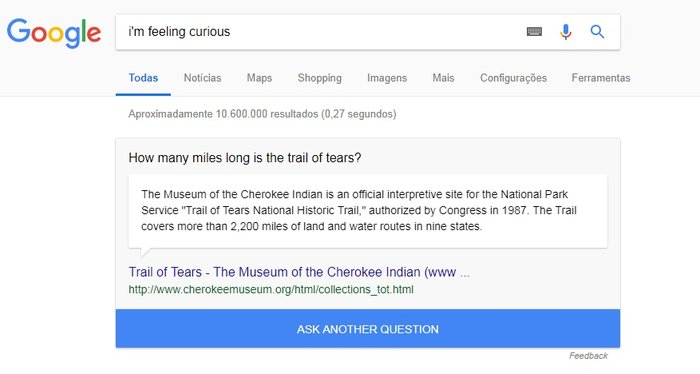The height and width of the screenshot is (374, 700).
Task: Open the on-screen keyboard icon
Action: tap(534, 32)
